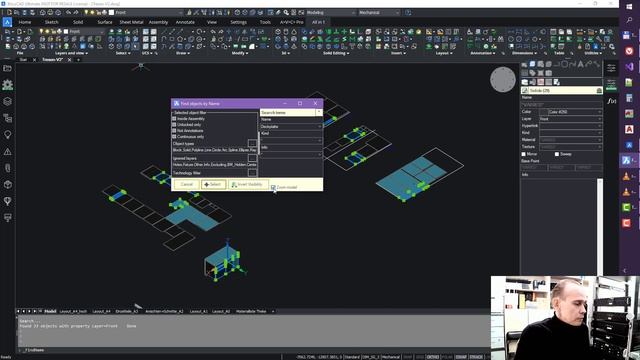Screen dimensions: 640x360
Task: Open the function fx panel icon
Action: 611,101
